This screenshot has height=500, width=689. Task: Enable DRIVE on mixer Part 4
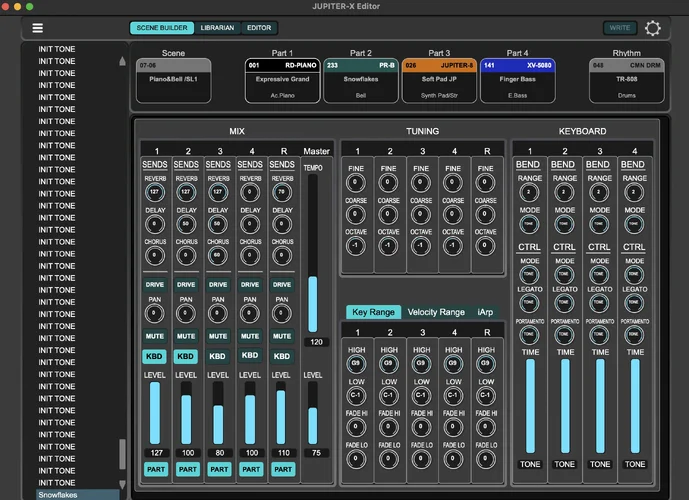[250, 285]
